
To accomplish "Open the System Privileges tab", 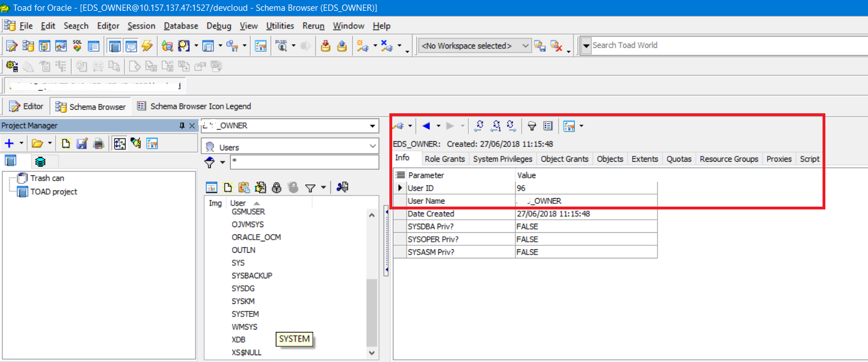I will coord(502,159).
